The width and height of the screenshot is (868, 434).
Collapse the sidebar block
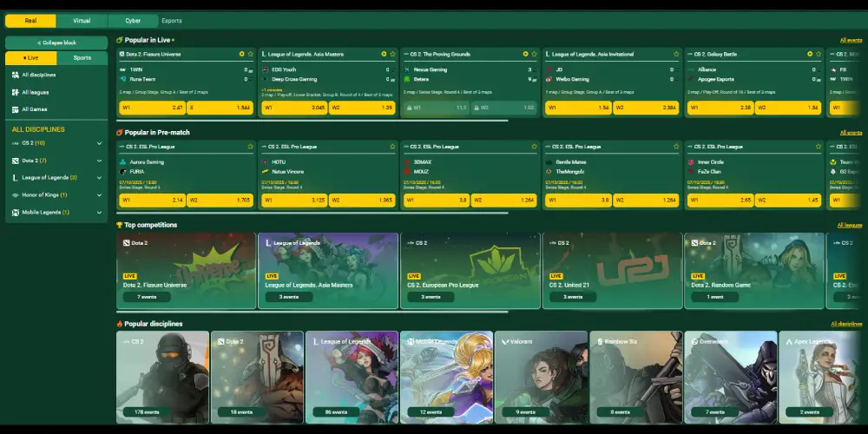click(56, 43)
